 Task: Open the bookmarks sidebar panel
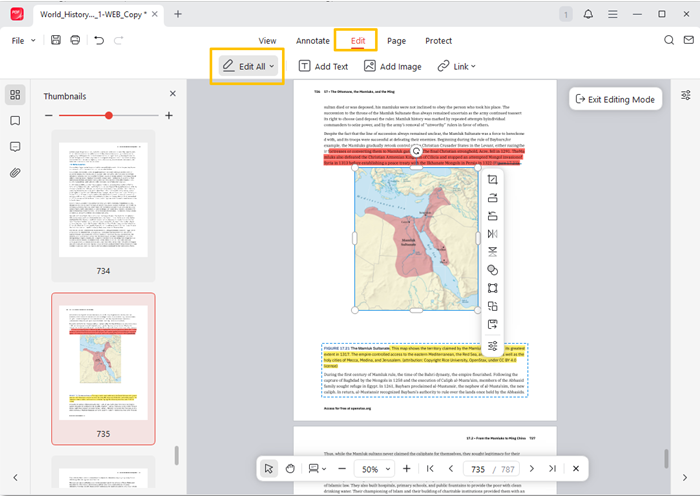coord(15,121)
